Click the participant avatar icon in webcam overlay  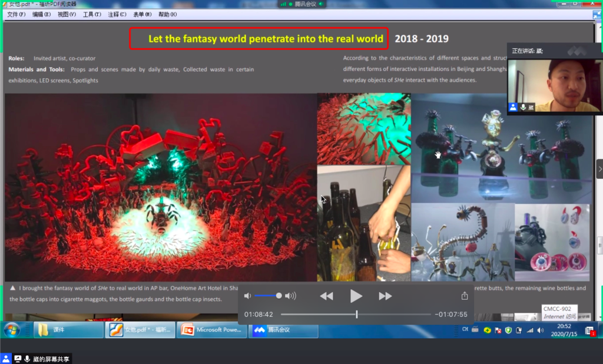513,107
